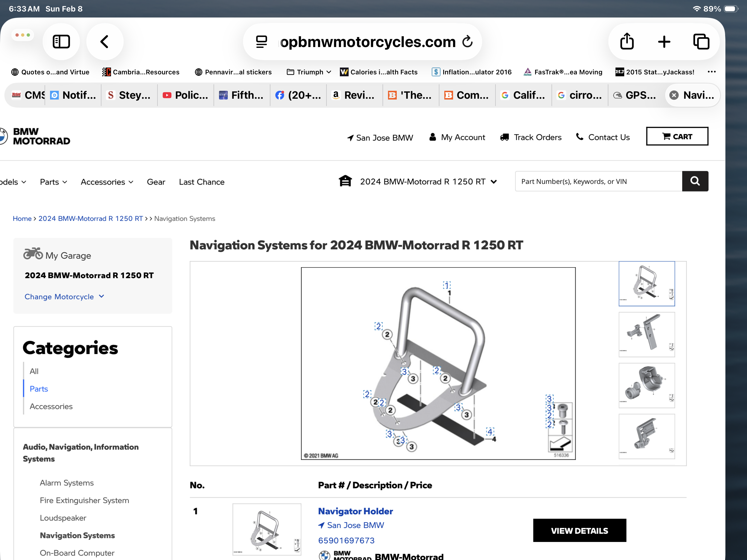Switch to the Calif... Google tab
The width and height of the screenshot is (747, 560).
point(524,95)
